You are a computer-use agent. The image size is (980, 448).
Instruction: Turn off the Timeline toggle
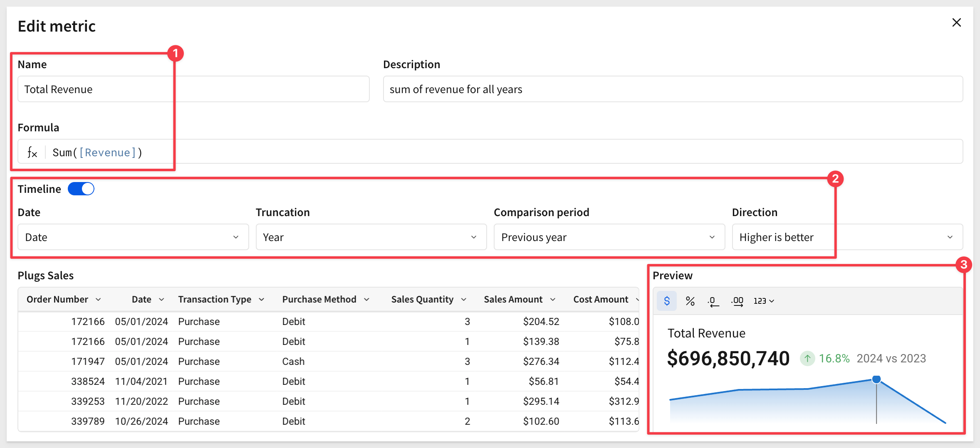coord(81,189)
